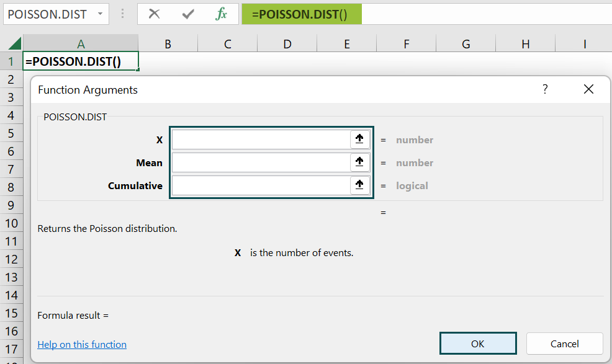The image size is (612, 364).
Task: Click the bold 'Mean' argument label
Action: 149,162
